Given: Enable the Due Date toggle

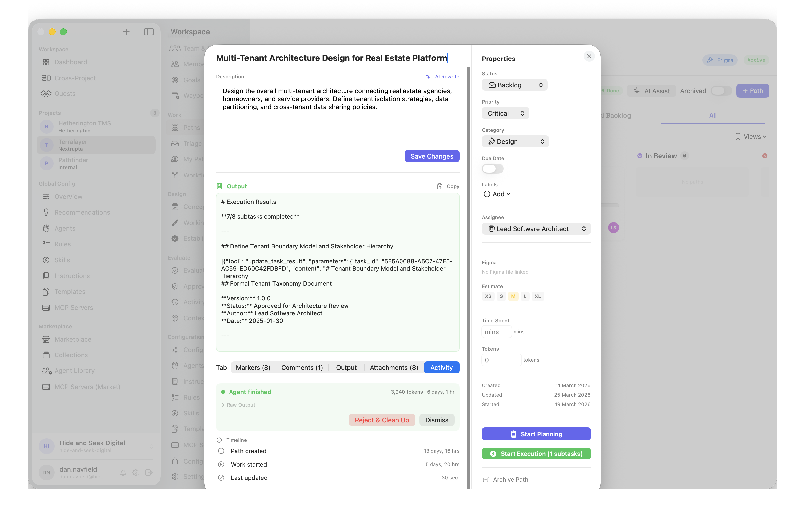Looking at the screenshot, I should click(x=492, y=169).
